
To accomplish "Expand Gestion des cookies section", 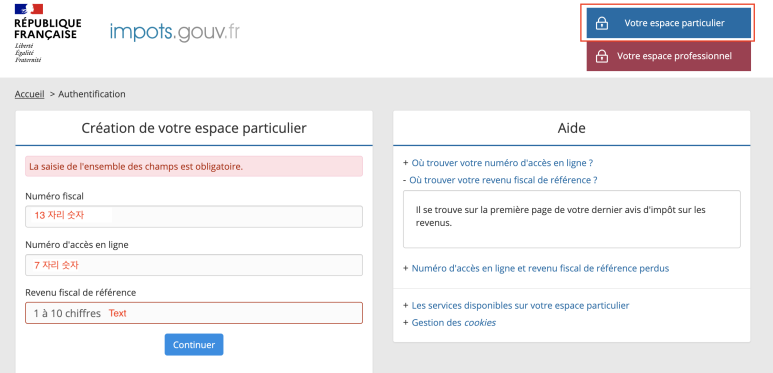I will pos(454,323).
